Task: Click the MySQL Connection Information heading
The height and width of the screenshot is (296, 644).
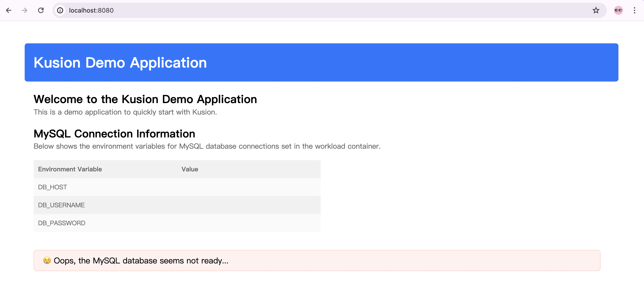Action: pos(114,134)
